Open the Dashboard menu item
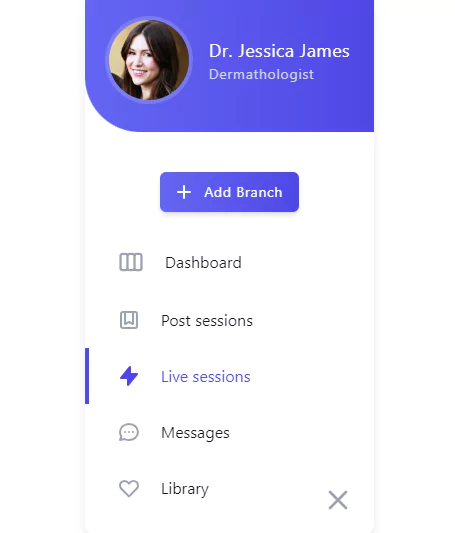 (x=203, y=263)
